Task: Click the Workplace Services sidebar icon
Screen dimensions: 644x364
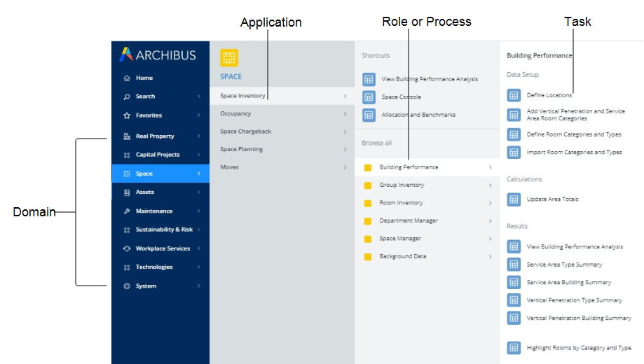Action: click(x=127, y=248)
